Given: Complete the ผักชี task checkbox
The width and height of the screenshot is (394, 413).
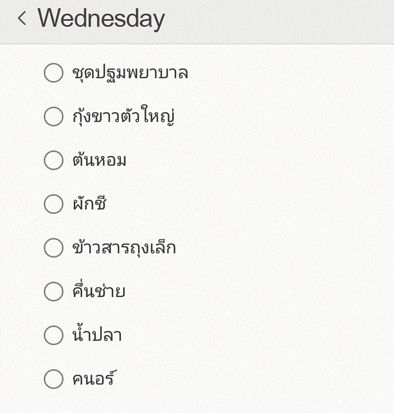Looking at the screenshot, I should click(53, 204).
